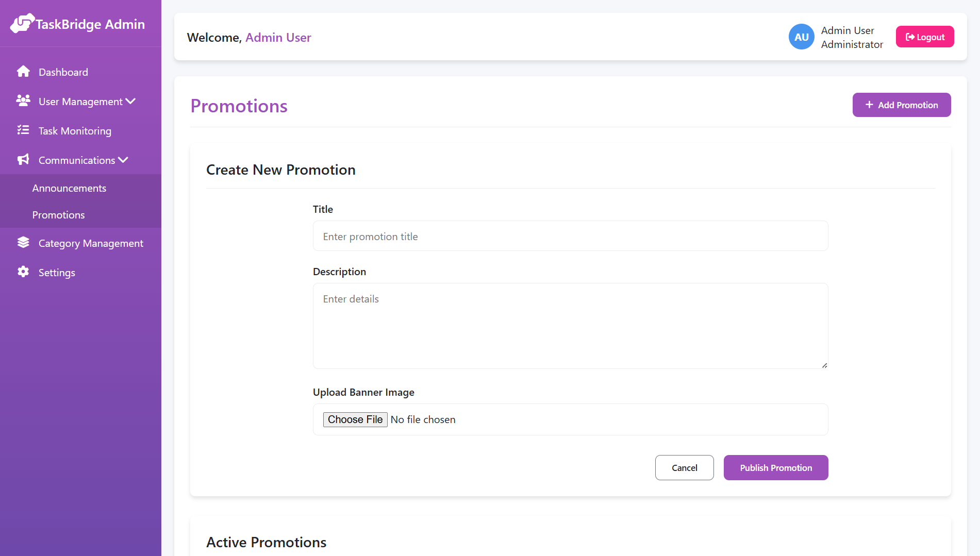This screenshot has height=556, width=980.
Task: Open the Announcements submenu item
Action: 69,188
